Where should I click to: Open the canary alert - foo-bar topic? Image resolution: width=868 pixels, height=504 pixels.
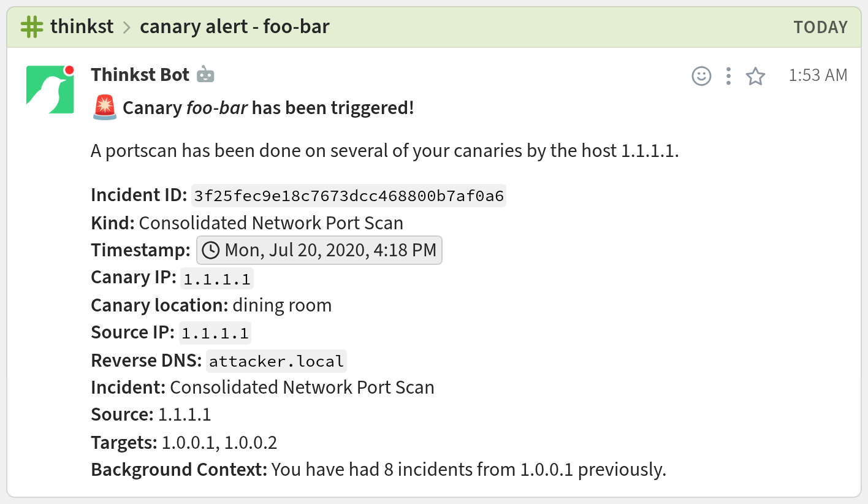point(234,27)
